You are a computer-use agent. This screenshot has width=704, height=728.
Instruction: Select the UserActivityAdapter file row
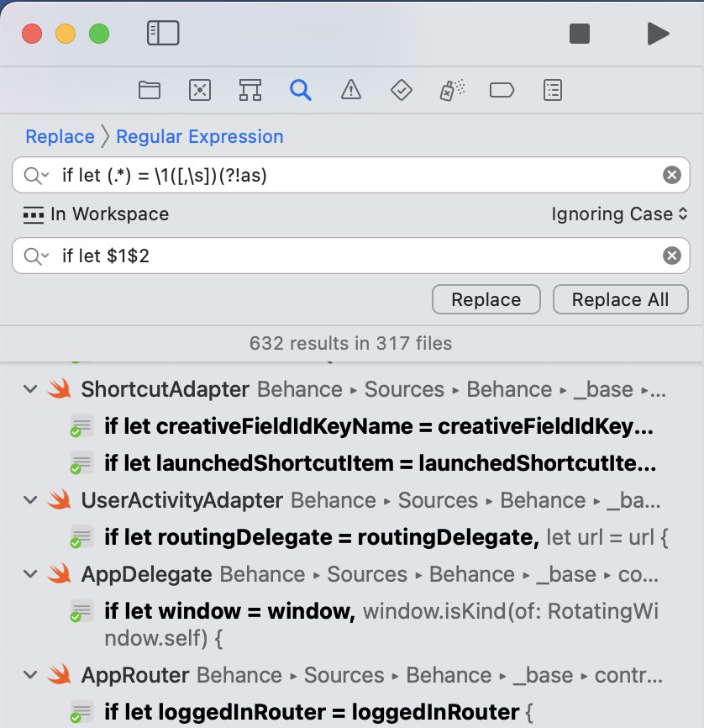352,500
